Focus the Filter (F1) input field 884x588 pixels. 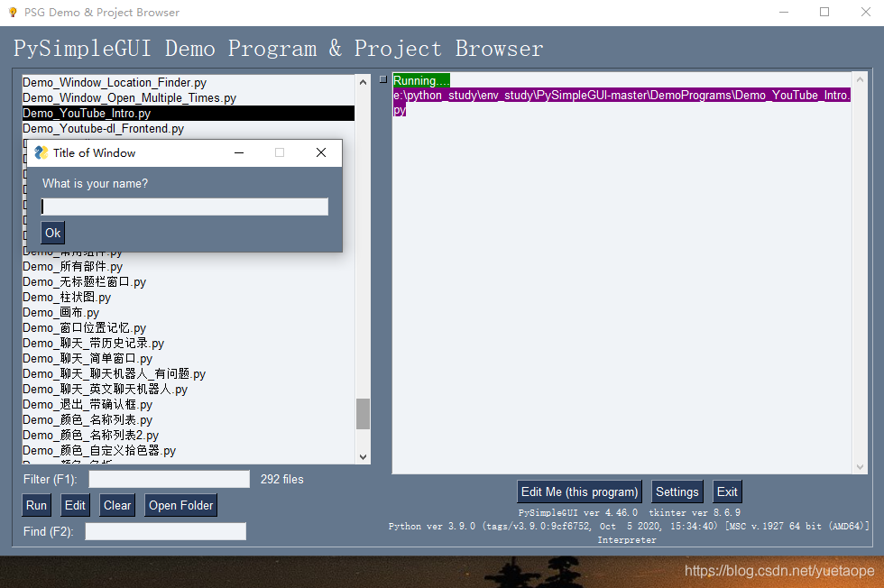tap(170, 479)
